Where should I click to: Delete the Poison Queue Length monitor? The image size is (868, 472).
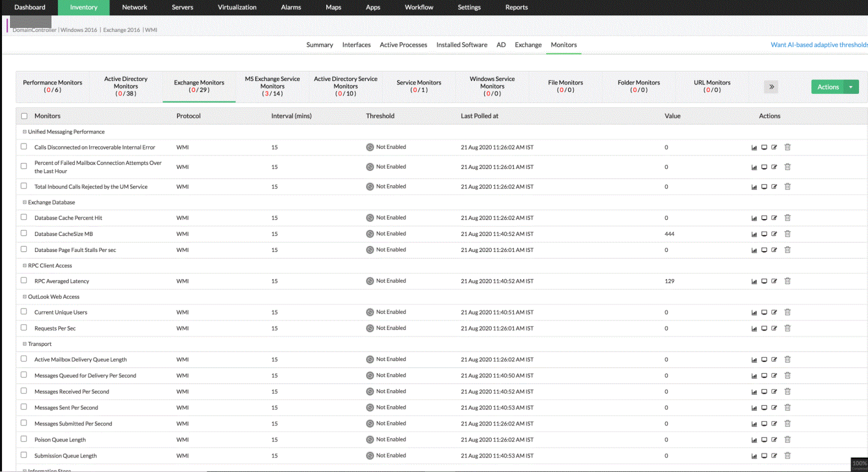[x=788, y=439]
